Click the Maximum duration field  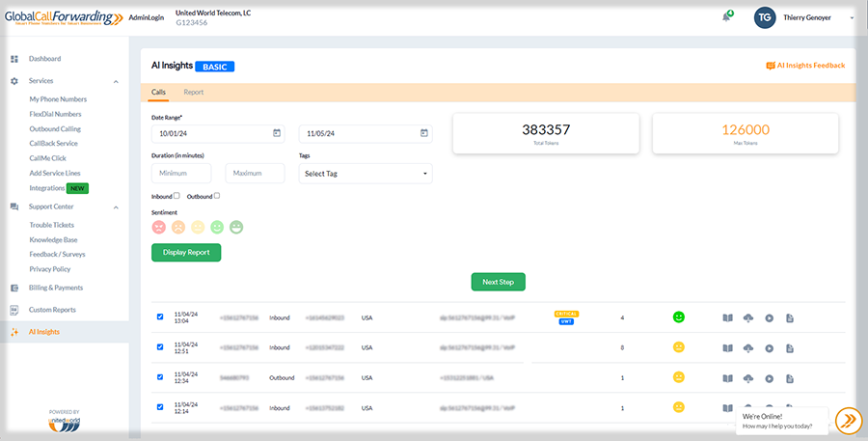[x=256, y=174]
